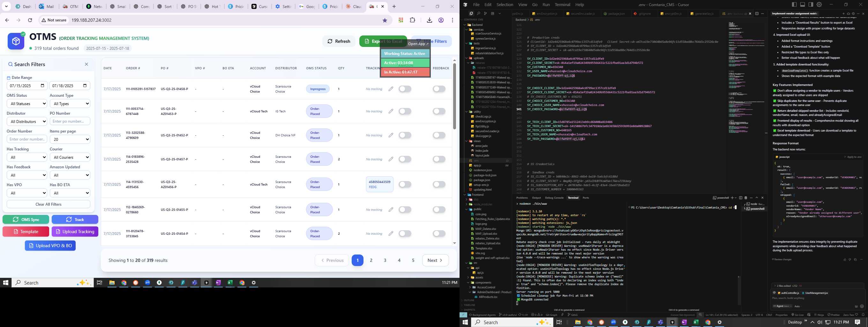Open calendar picker on 07/18/2025 date field

pyautogui.click(x=85, y=86)
